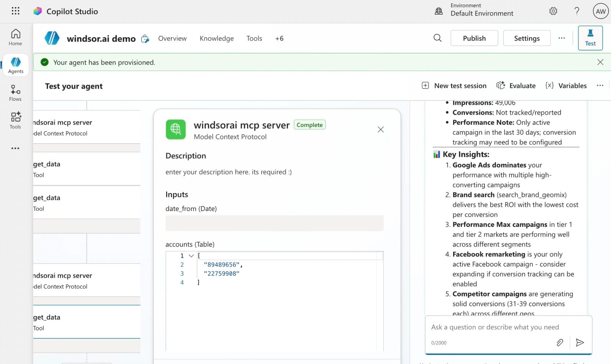This screenshot has width=611, height=364.
Task: Edit agent name with pencil icon
Action: pyautogui.click(x=145, y=39)
